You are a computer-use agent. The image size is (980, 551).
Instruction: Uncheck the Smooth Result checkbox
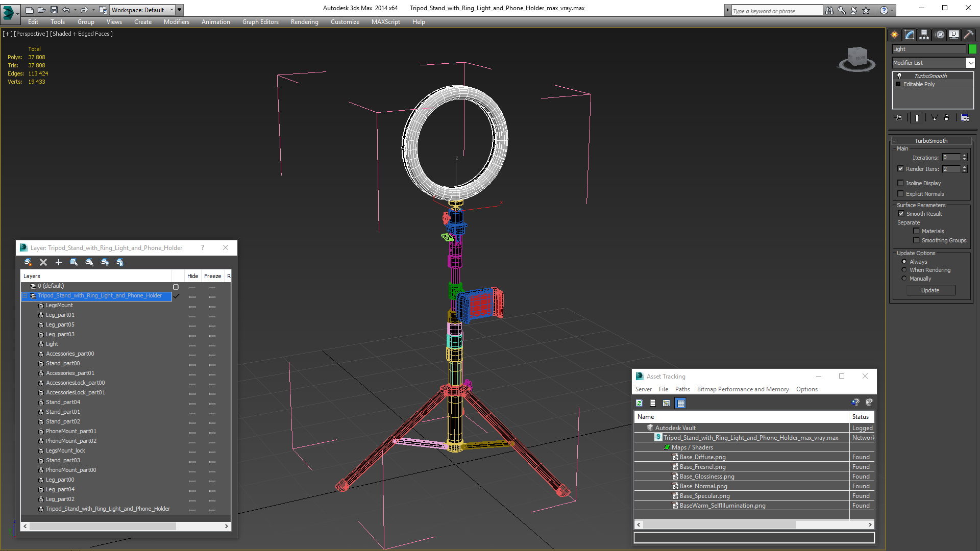(x=901, y=214)
